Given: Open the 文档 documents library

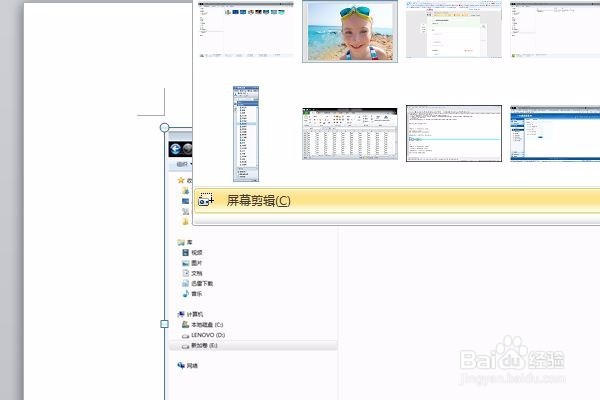Looking at the screenshot, I should coord(192,273).
